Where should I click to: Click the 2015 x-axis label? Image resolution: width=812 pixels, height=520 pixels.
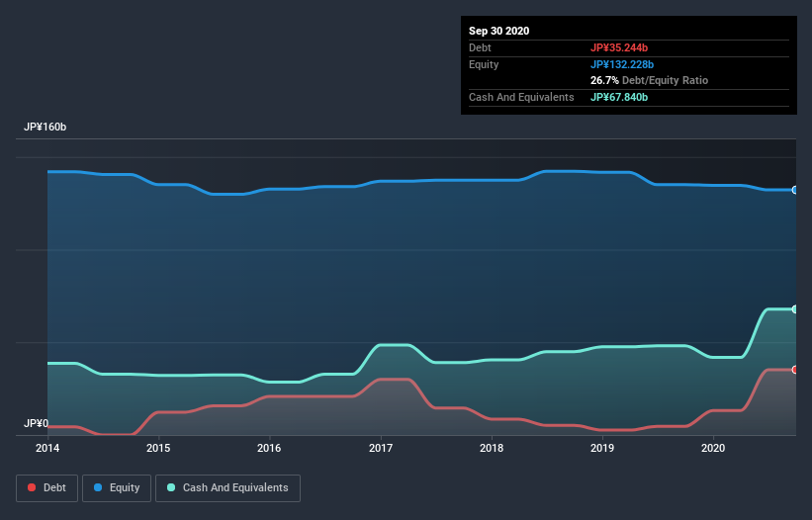(x=158, y=448)
